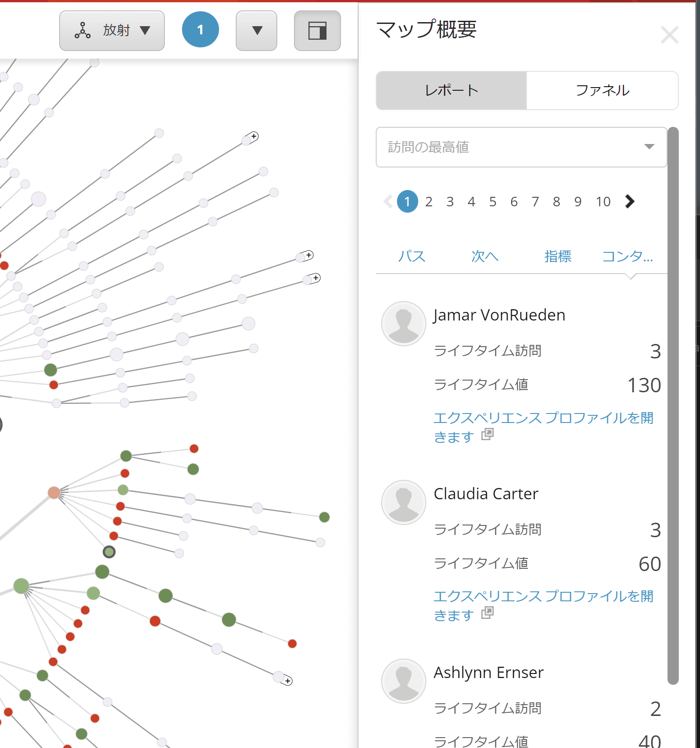Switch to the レポート tab
Screen dimensions: 700x748
pyautogui.click(x=452, y=90)
